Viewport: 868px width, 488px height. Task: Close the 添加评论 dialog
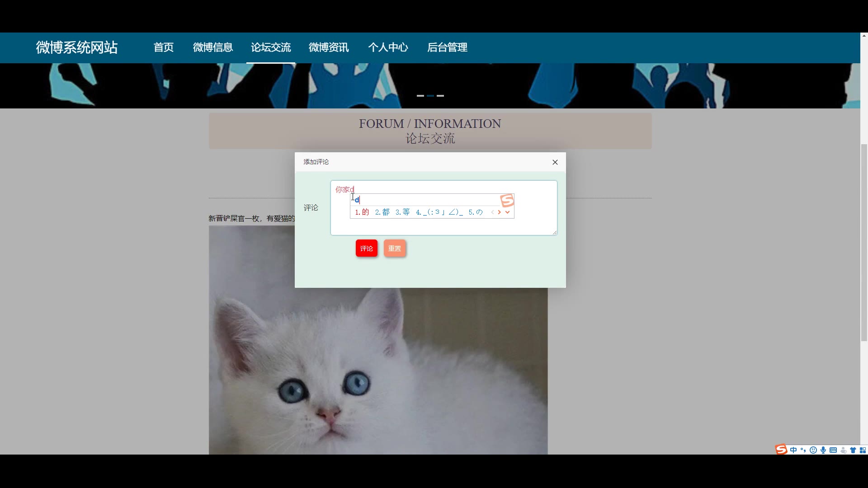coord(555,162)
